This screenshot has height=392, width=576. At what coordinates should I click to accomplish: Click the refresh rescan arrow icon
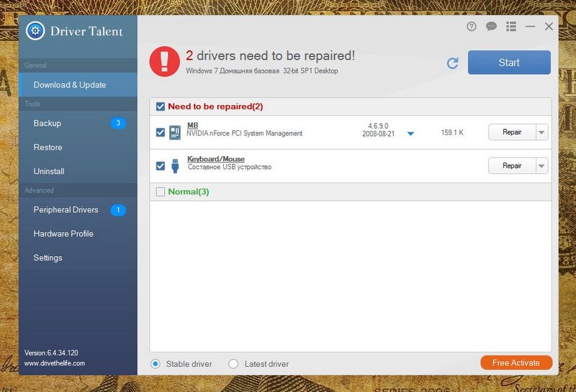click(453, 63)
